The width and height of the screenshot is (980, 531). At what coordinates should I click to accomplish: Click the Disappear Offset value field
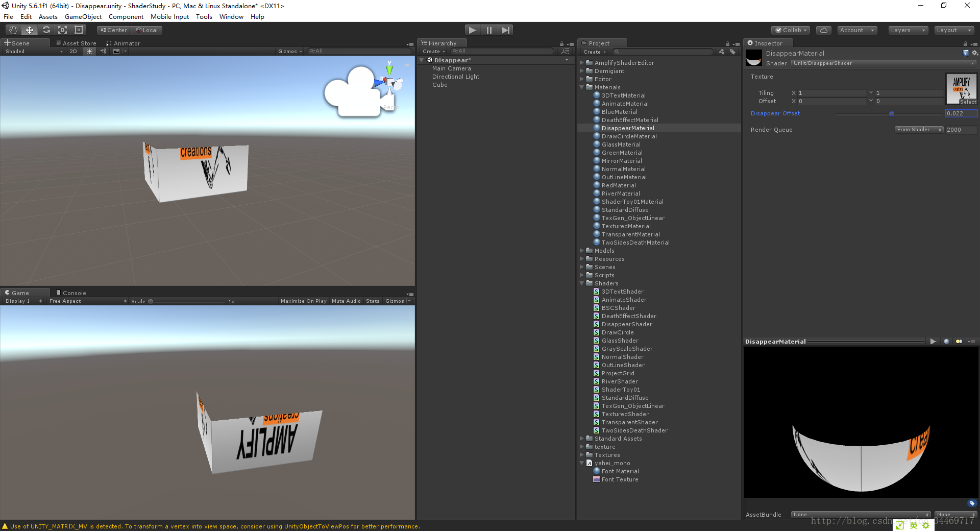961,113
